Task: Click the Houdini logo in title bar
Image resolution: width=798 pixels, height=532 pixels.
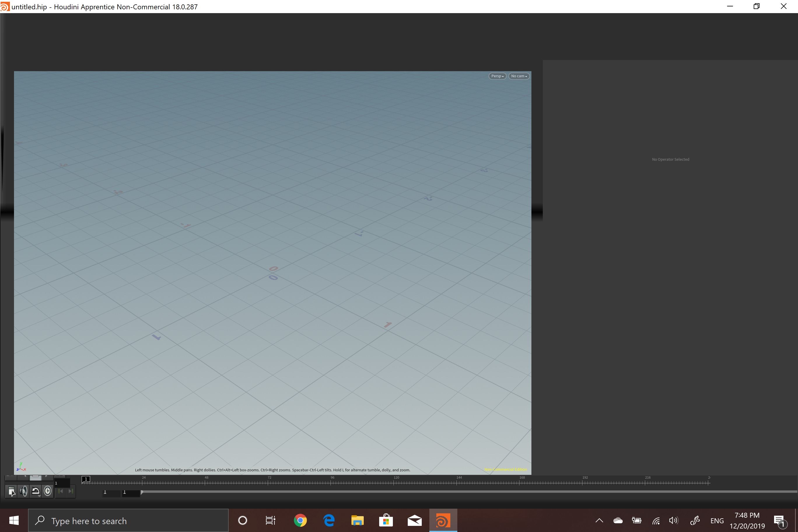Action: coord(5,6)
